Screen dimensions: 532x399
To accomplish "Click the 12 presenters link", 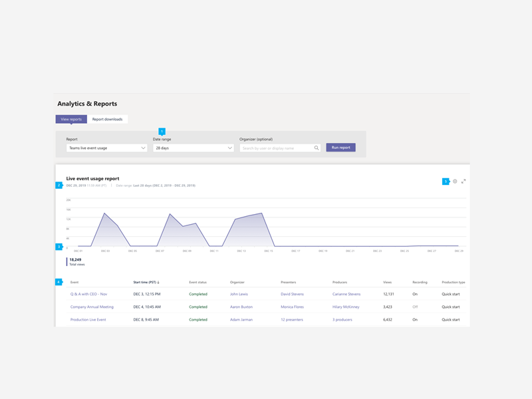I will [x=291, y=320].
